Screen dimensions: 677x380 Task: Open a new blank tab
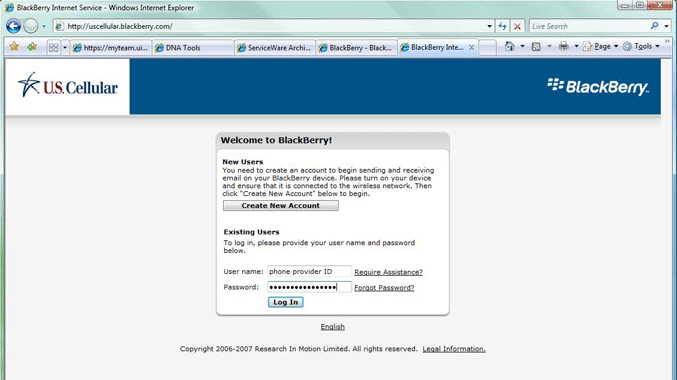487,48
